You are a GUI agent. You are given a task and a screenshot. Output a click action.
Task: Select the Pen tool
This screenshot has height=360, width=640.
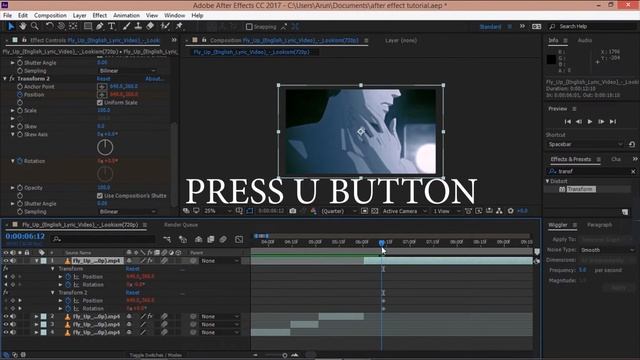(100, 27)
